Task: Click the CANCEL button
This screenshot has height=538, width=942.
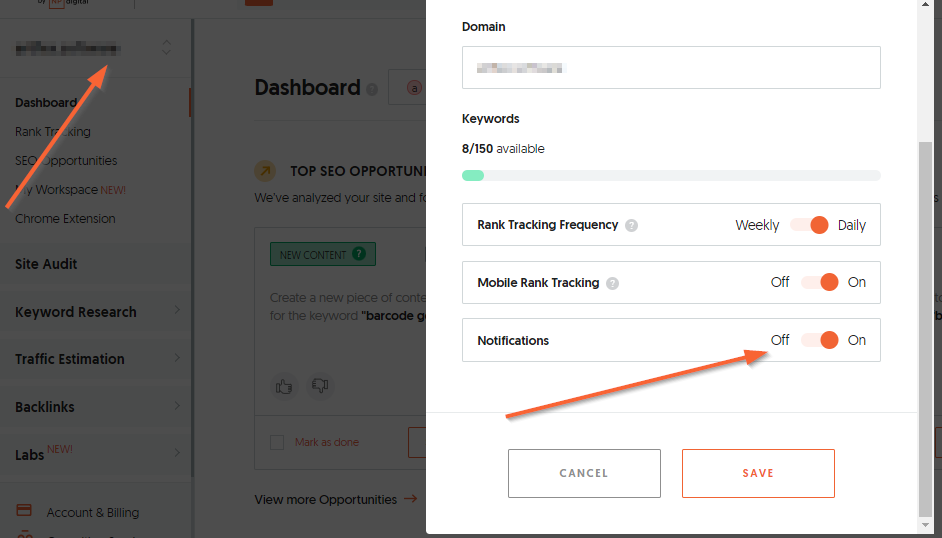Action: (584, 473)
